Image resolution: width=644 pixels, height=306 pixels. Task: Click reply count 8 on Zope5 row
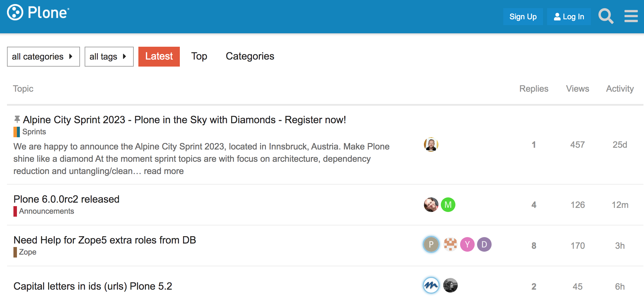point(534,246)
